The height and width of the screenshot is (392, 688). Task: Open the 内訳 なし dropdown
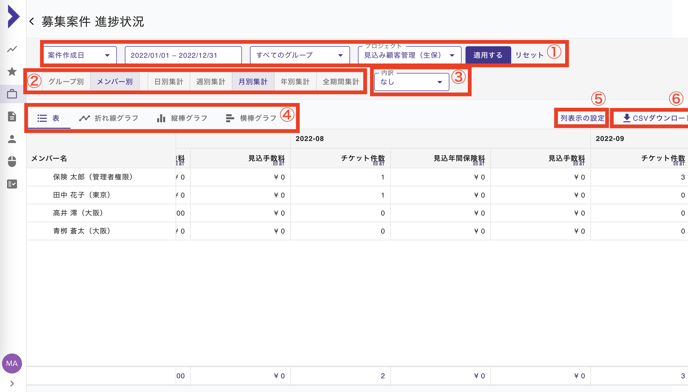[x=412, y=82]
